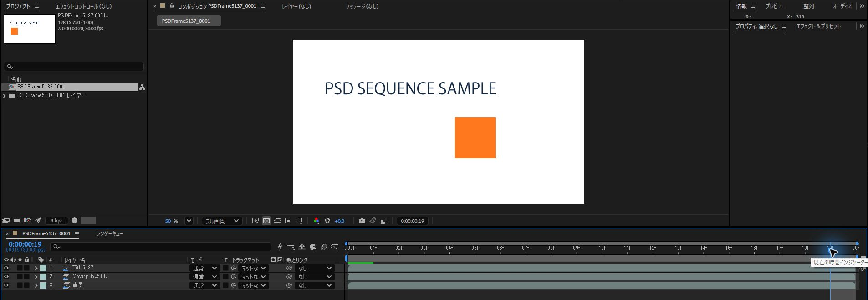Switch to the レンダーキュー tab
868x300 pixels.
tap(109, 234)
